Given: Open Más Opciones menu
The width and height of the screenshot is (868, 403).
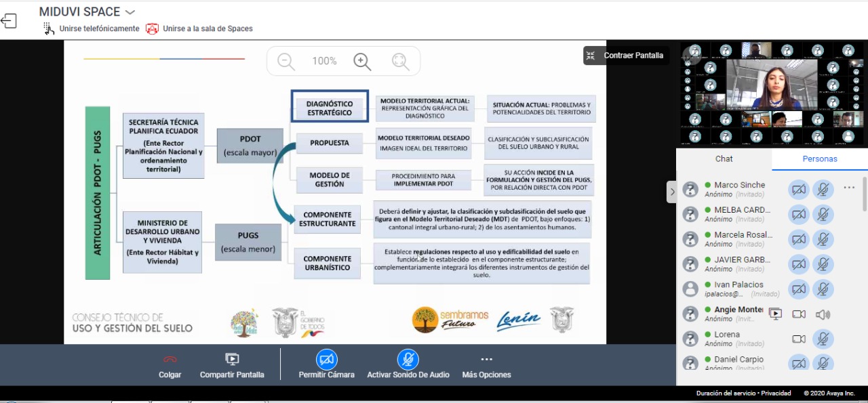Looking at the screenshot, I should (x=486, y=360).
